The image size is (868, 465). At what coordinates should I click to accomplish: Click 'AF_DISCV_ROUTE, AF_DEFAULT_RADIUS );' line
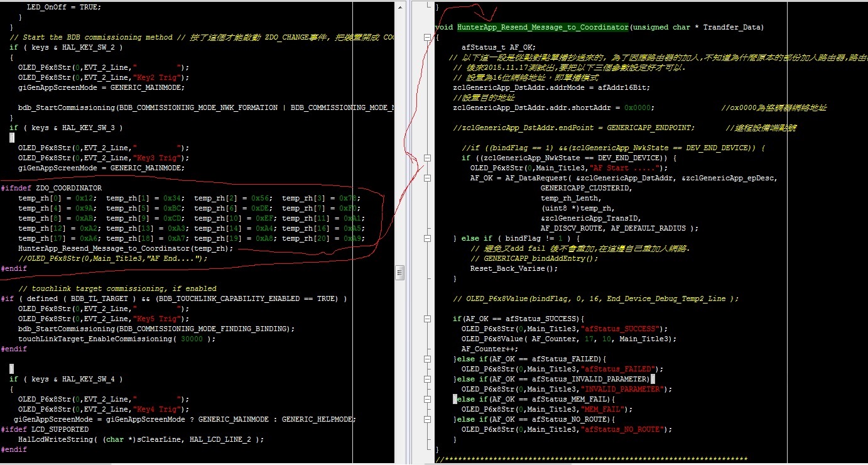pos(619,228)
